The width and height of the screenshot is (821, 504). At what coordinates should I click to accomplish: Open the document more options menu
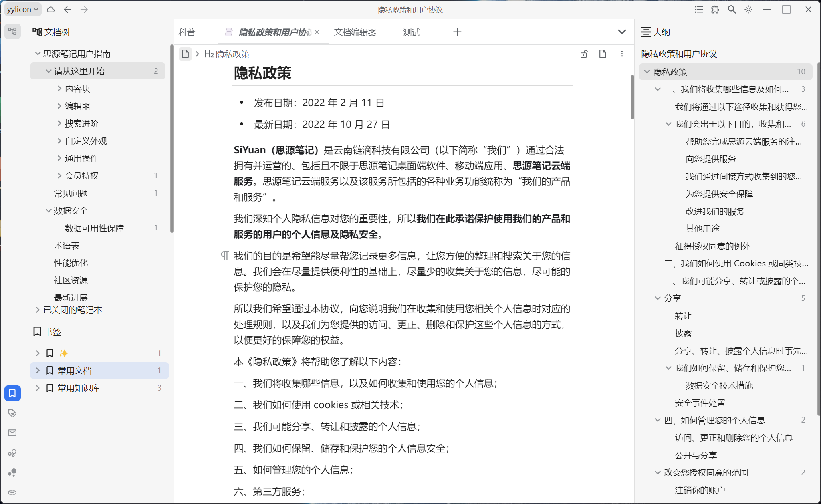pos(622,54)
